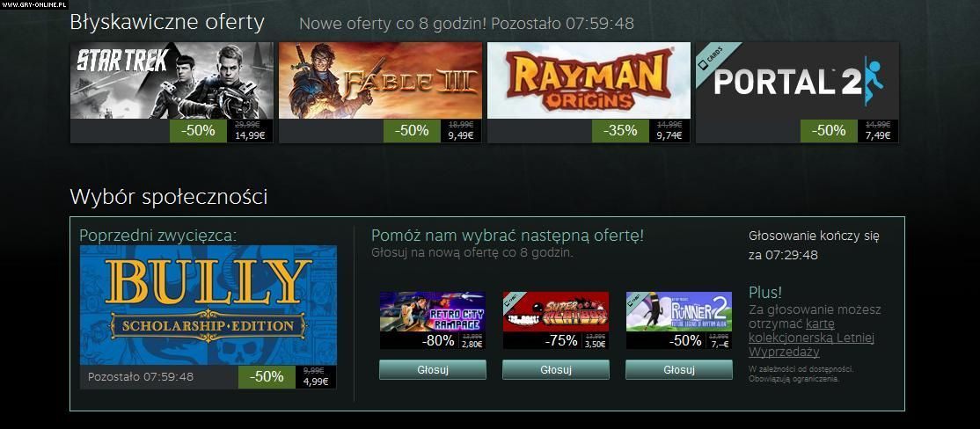The width and height of the screenshot is (980, 429).
Task: Click the -50% discount tag on Star Trek
Action: [x=198, y=130]
